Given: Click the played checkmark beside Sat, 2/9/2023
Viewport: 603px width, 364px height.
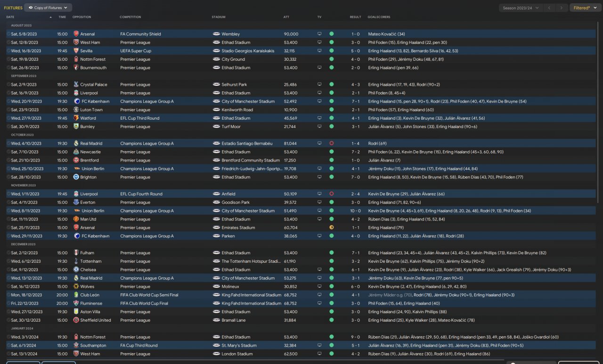Looking at the screenshot, I should point(8,85).
